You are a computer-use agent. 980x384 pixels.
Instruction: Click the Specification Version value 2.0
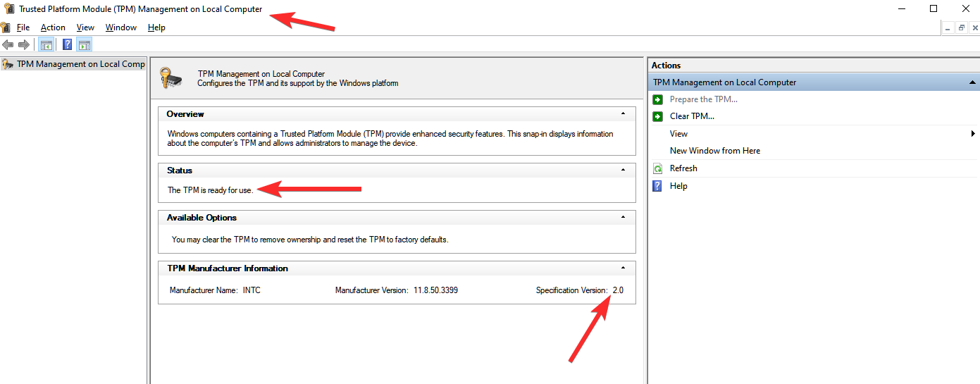click(618, 290)
